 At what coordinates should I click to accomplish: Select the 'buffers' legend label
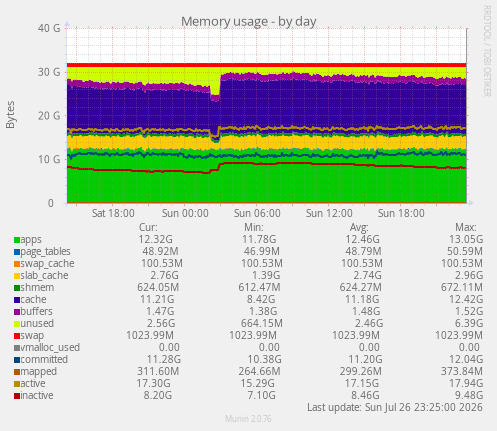click(36, 312)
